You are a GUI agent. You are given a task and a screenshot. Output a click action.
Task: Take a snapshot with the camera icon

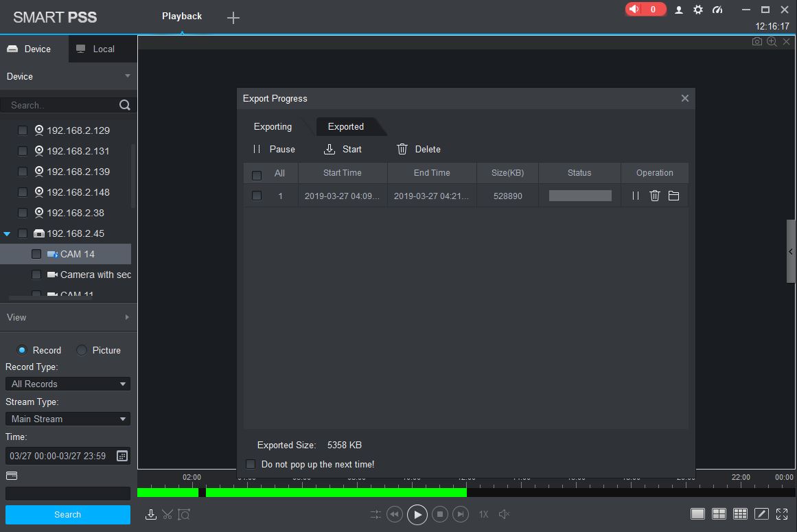757,42
